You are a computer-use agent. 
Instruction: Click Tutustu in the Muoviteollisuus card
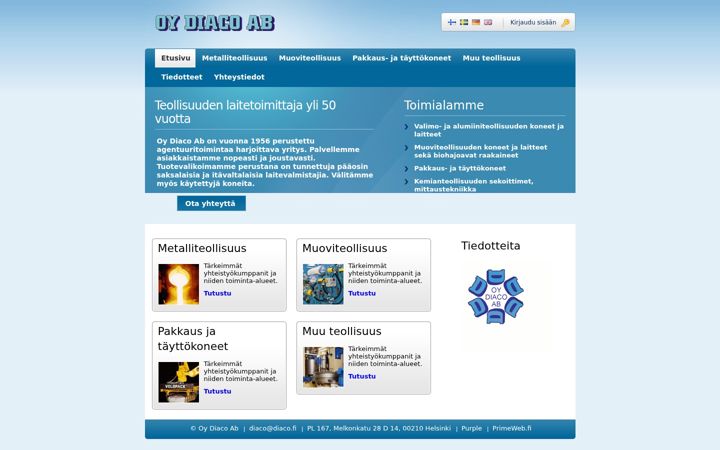(x=362, y=293)
